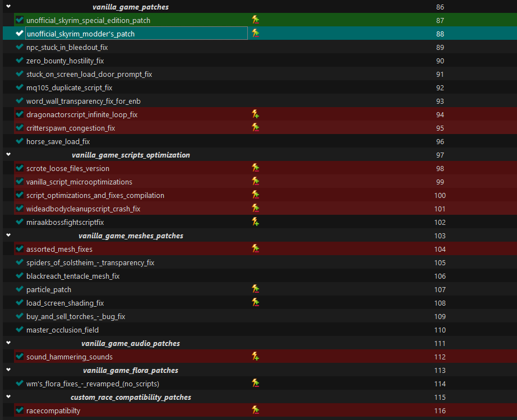Click conflict icon on script_optimizations_and_fixes_compilation row
Screen dimensions: 517x420
(255, 195)
